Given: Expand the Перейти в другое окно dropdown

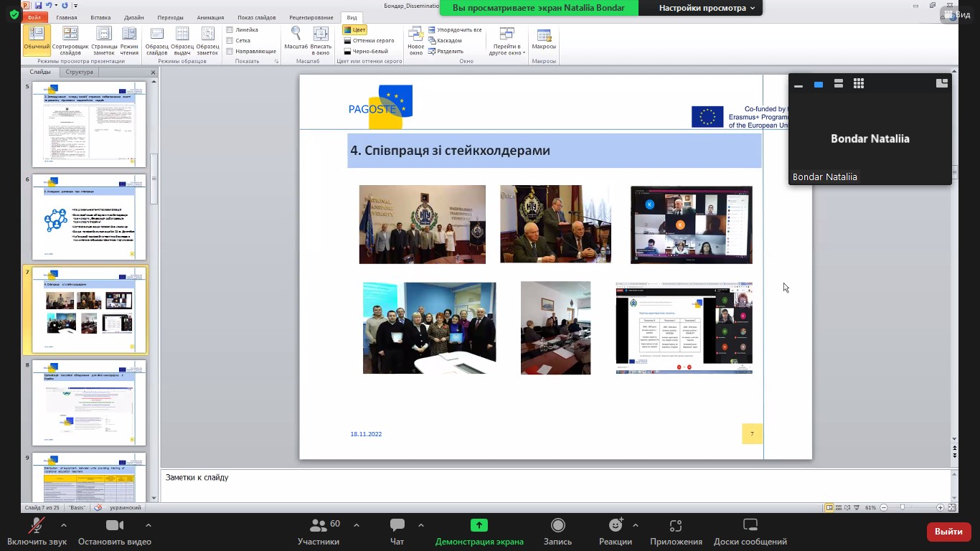Looking at the screenshot, I should coord(507,42).
